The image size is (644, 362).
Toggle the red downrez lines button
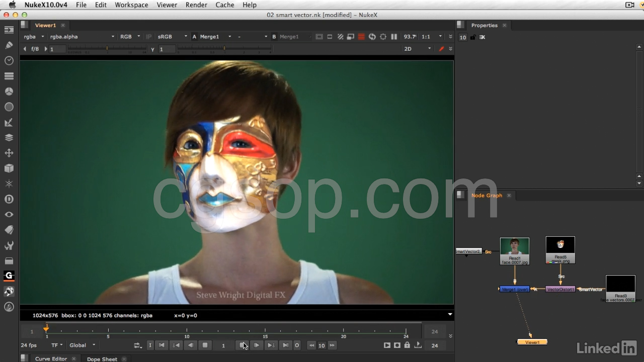pos(361,37)
